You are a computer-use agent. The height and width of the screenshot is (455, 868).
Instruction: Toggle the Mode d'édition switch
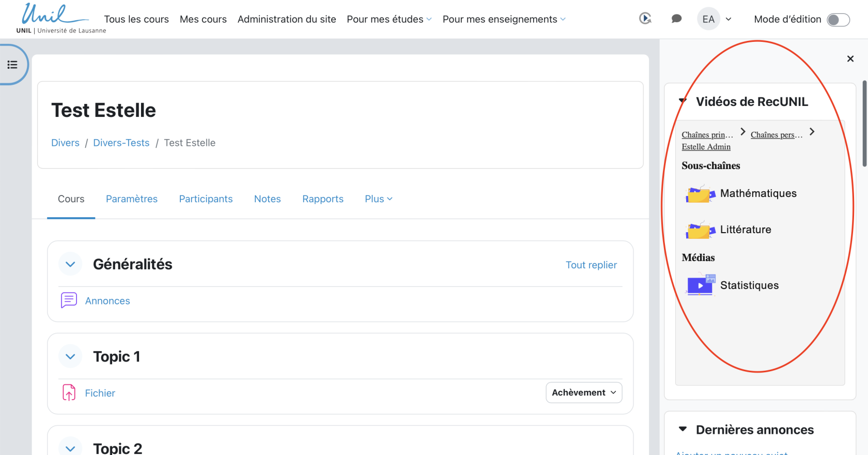click(838, 20)
